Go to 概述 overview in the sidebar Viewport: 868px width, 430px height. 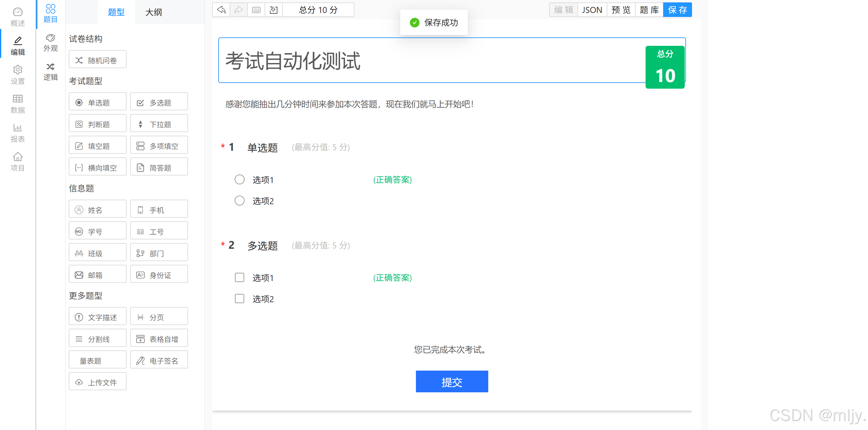click(17, 17)
